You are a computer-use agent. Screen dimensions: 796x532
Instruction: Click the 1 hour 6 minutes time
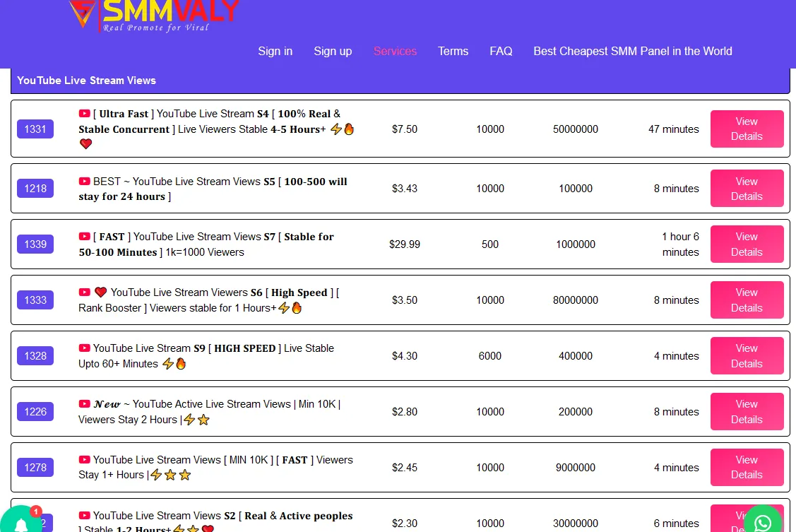680,244
